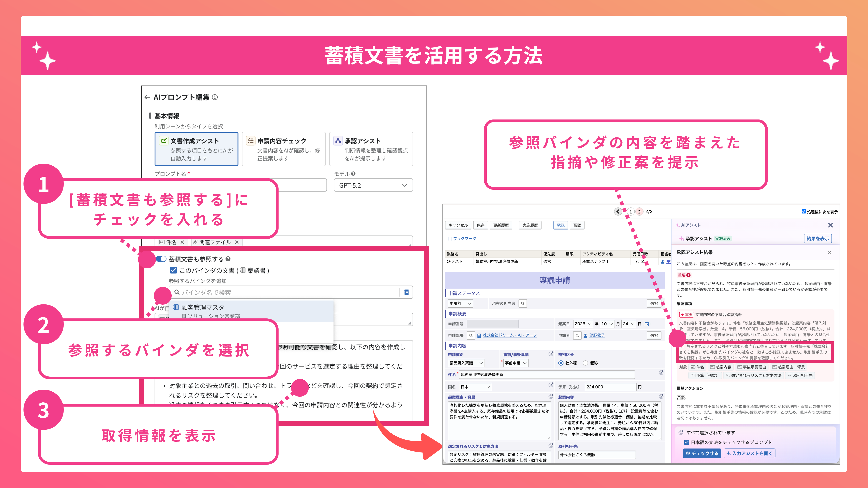
Task: Click AI assist icon for 事前/事後稟議
Action: [551, 354]
